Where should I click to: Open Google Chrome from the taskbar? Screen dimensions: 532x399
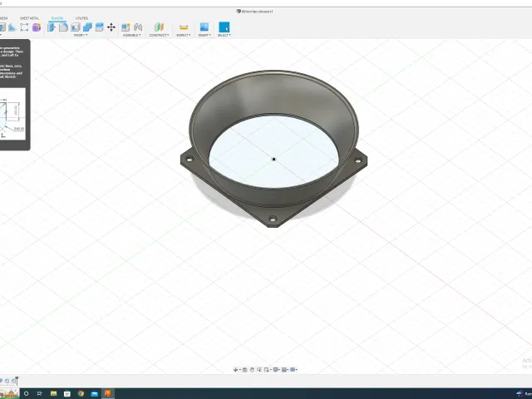81,393
